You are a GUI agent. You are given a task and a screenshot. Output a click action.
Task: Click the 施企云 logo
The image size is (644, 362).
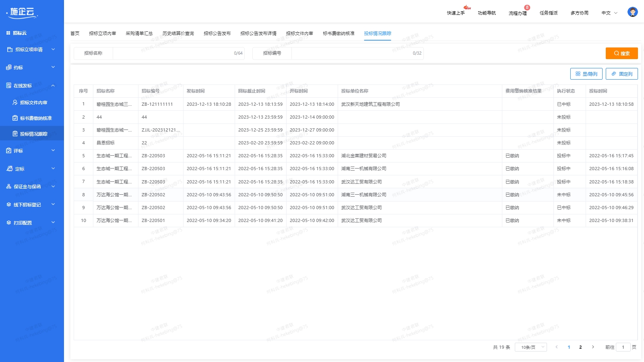22,12
